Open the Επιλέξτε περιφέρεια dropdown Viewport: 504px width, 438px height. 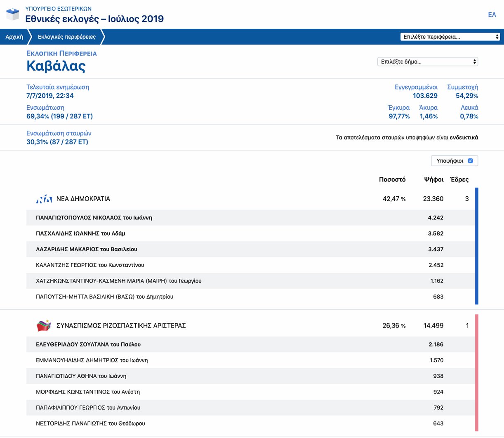[x=450, y=37]
